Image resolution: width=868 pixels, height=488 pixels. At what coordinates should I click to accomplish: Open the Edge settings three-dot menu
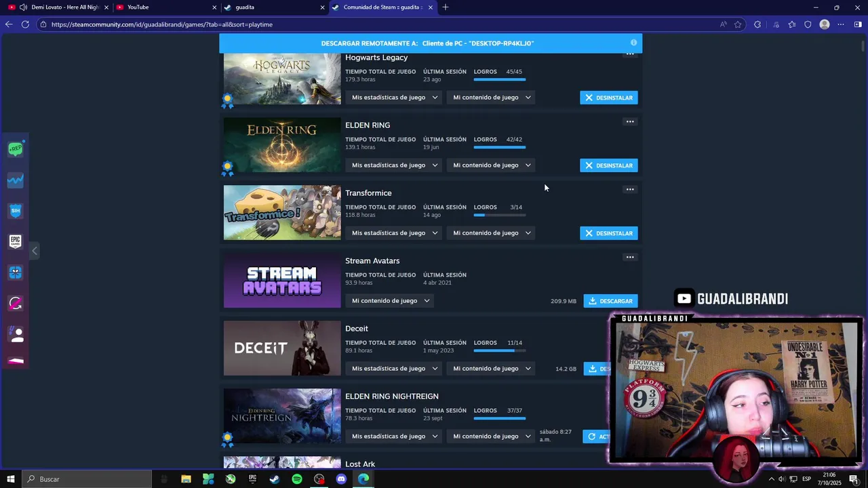[841, 24]
